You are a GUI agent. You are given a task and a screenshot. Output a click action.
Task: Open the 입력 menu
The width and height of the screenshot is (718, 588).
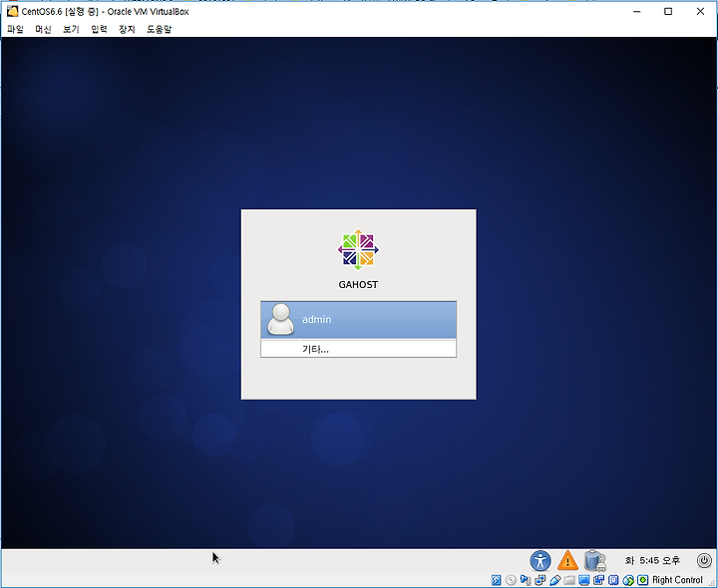(x=99, y=29)
